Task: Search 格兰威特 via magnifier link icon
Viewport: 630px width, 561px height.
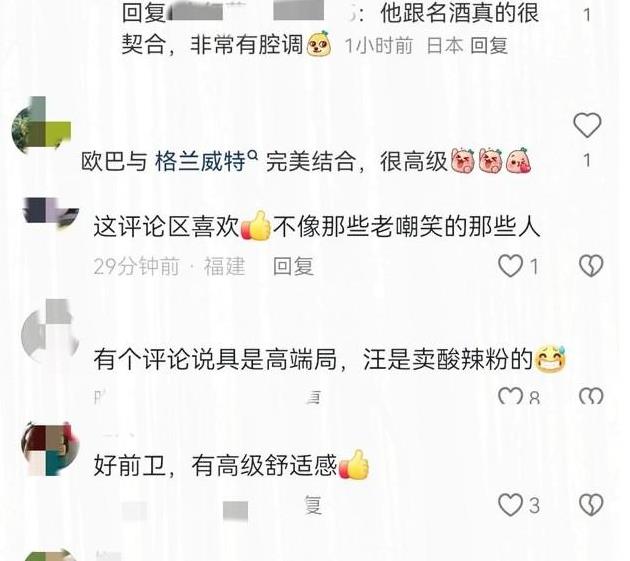Action: point(253,154)
